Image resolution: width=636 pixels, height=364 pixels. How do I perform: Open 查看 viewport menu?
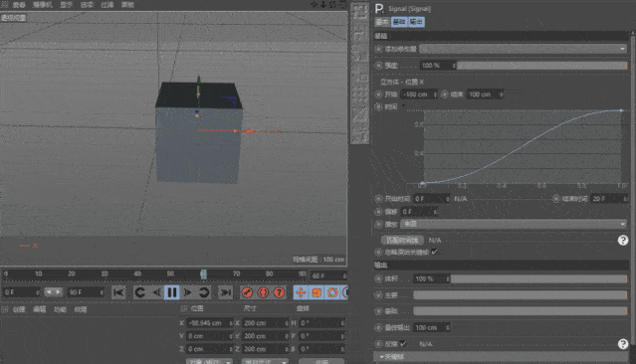coord(19,5)
